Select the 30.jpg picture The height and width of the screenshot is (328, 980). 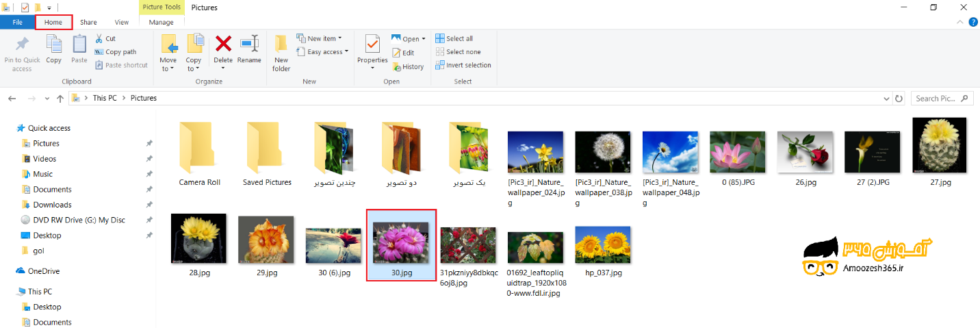pyautogui.click(x=402, y=244)
